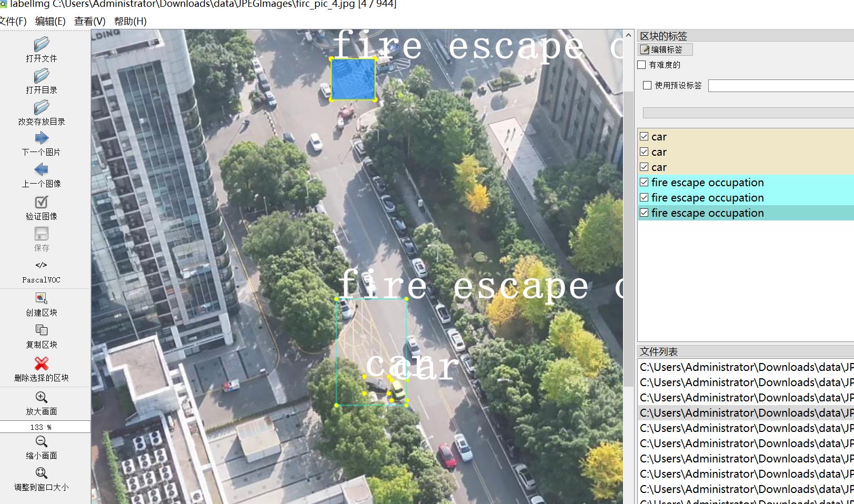854x504 pixels.
Task: Focus the preset label text field
Action: point(781,85)
